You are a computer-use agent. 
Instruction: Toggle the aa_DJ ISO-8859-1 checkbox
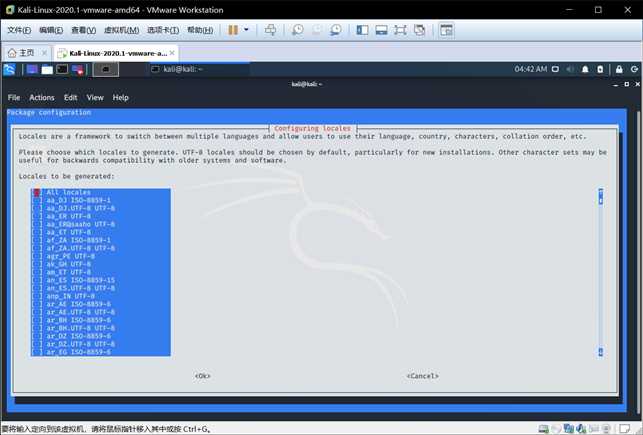pyautogui.click(x=37, y=200)
